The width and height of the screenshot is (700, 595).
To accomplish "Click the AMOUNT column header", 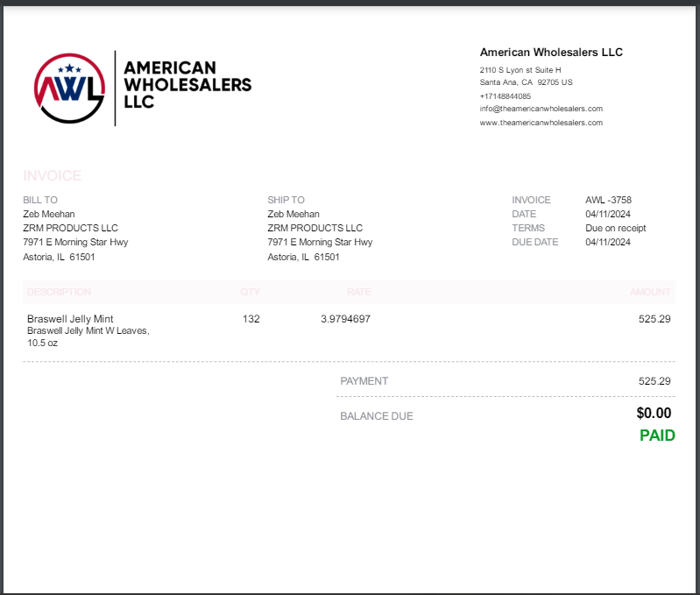I will click(650, 292).
